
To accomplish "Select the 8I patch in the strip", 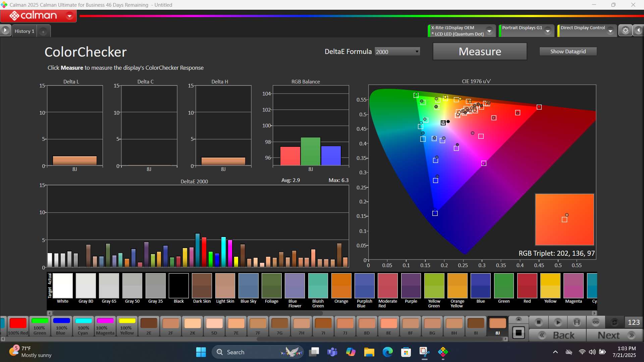I will [476, 326].
